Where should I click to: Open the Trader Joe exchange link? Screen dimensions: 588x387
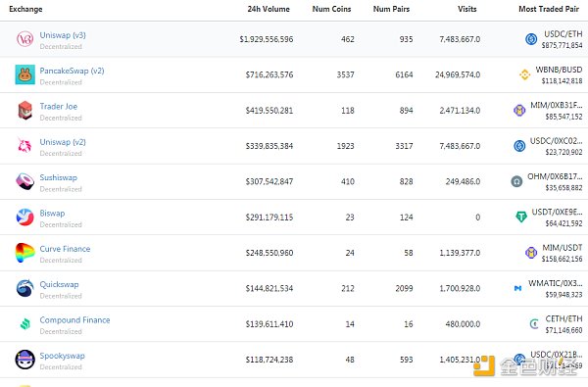tap(59, 107)
